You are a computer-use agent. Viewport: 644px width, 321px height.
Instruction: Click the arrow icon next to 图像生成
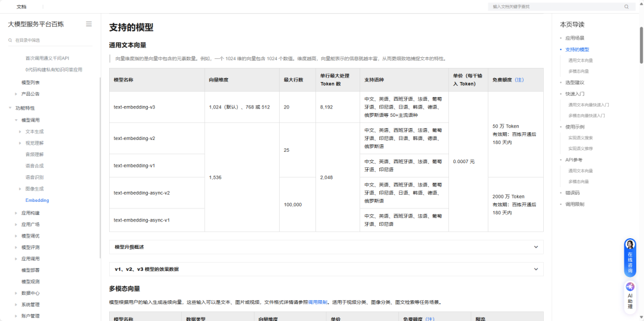tap(20, 189)
